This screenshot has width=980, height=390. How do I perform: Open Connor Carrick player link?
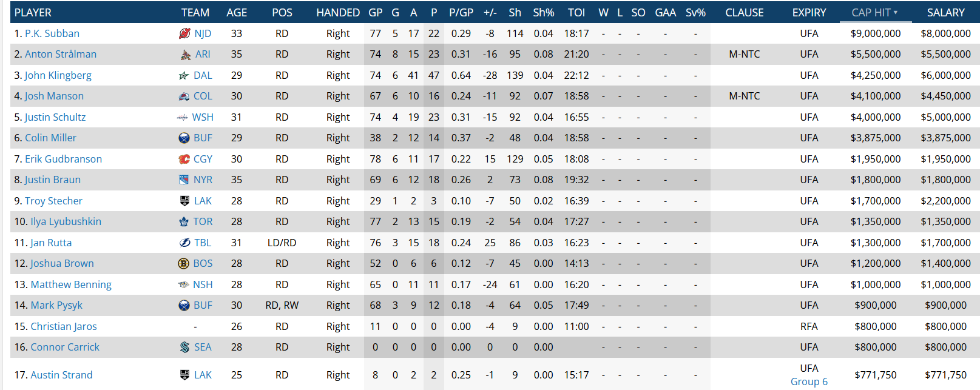point(65,347)
